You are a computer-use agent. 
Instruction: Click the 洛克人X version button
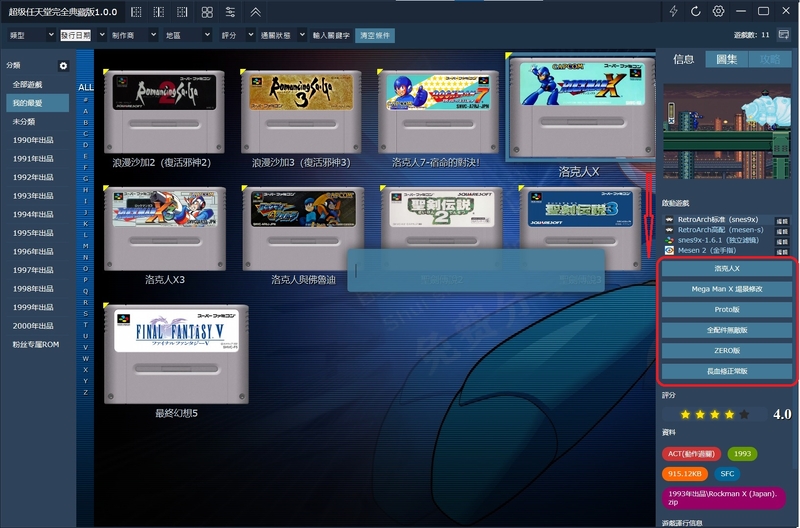[x=727, y=268]
